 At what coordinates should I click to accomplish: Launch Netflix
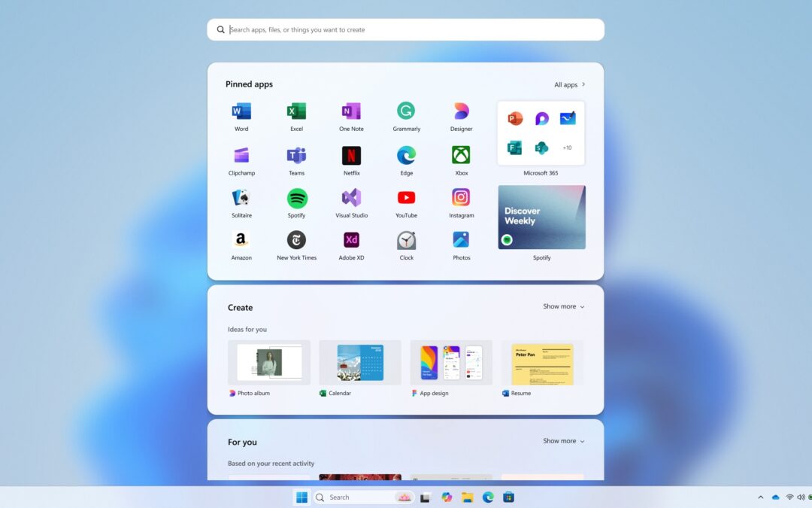pyautogui.click(x=351, y=156)
